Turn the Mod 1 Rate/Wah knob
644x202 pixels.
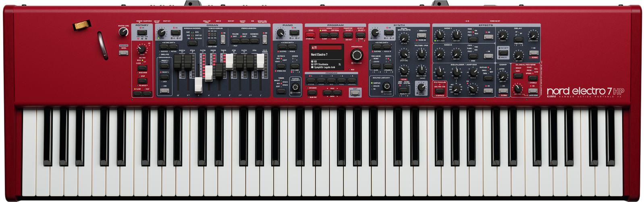440,35
